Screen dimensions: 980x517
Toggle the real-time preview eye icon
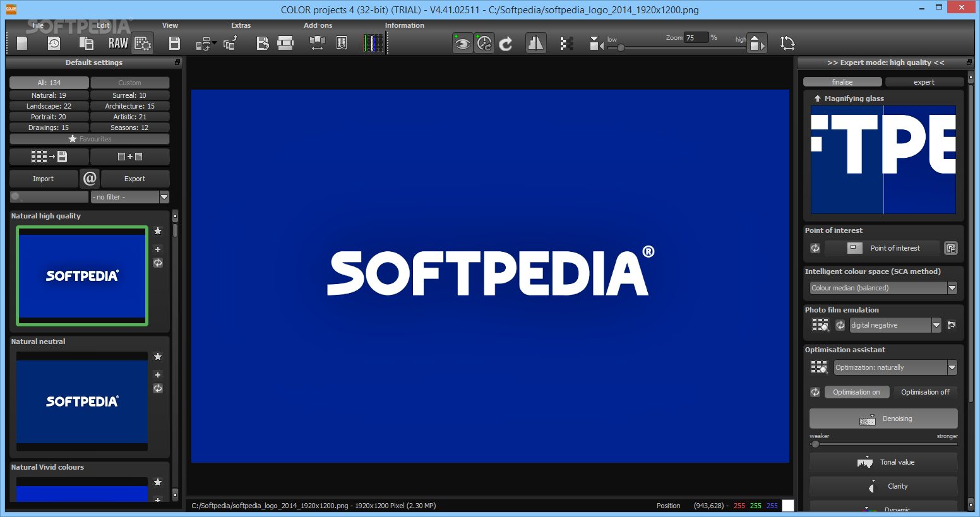(463, 43)
